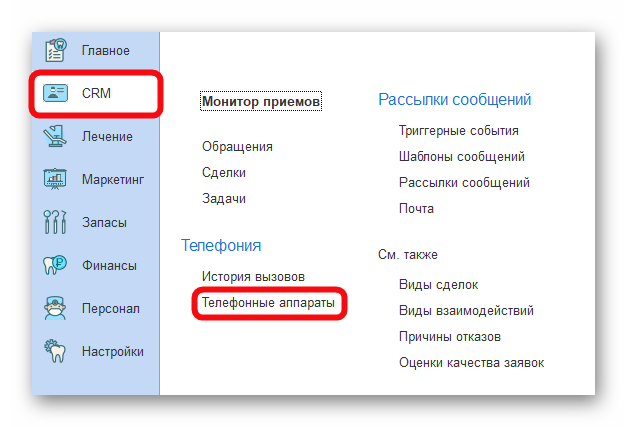
Task: Open История вызовов
Action: [x=254, y=277]
